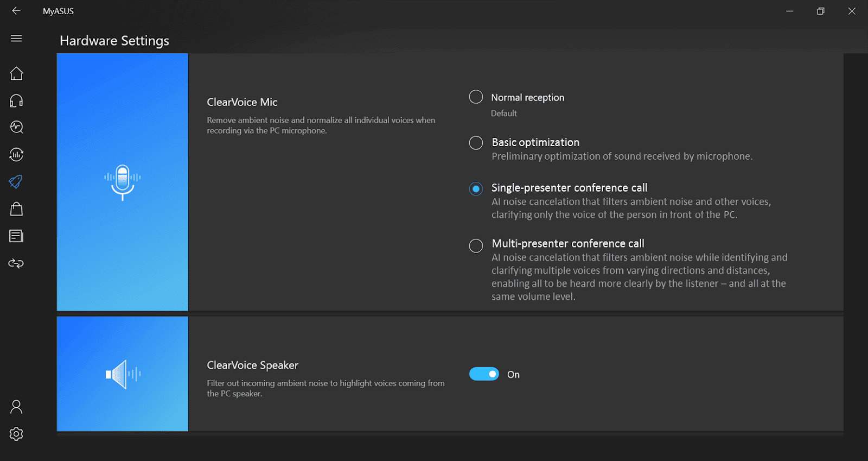
Task: Open the settings gear icon
Action: [x=16, y=434]
